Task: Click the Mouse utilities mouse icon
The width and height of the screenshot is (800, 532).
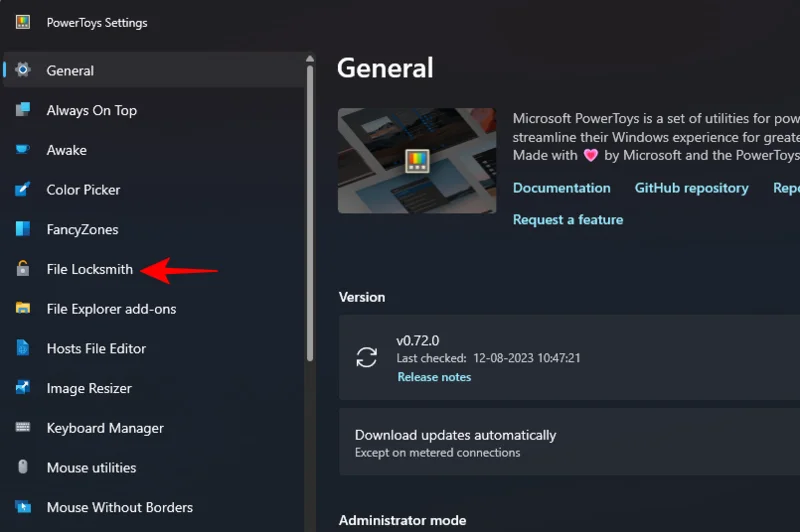Action: (23, 467)
